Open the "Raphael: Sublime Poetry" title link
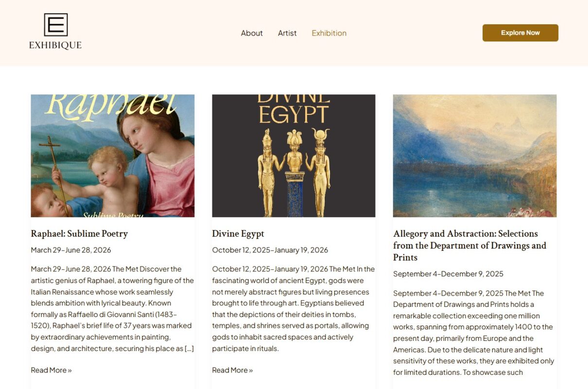588x389 pixels. click(79, 234)
